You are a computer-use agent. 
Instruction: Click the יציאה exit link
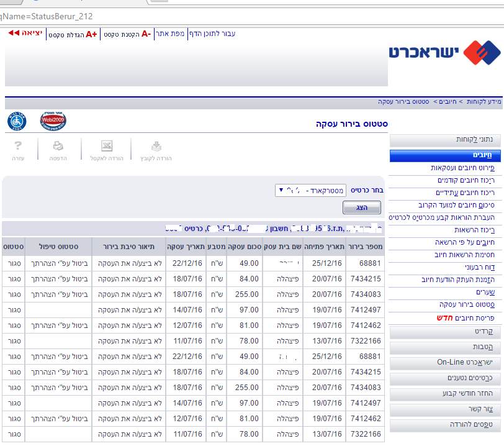point(32,33)
